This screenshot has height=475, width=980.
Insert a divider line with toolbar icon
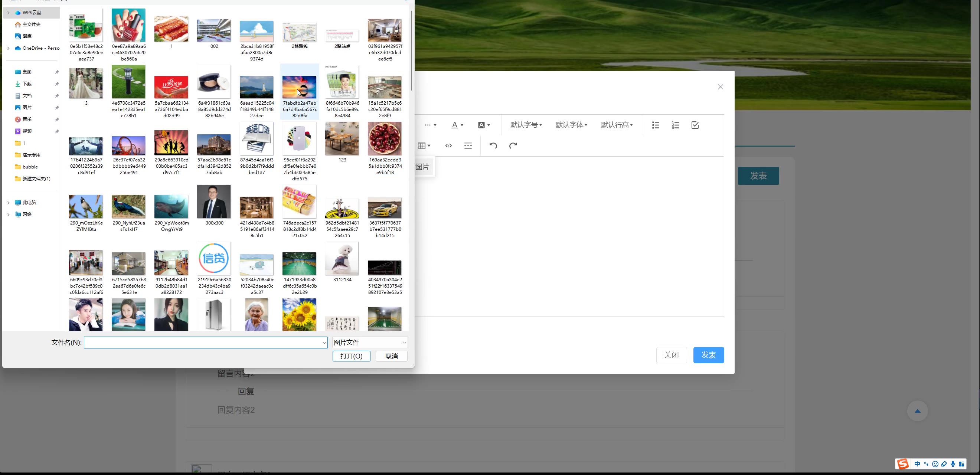[x=468, y=145]
